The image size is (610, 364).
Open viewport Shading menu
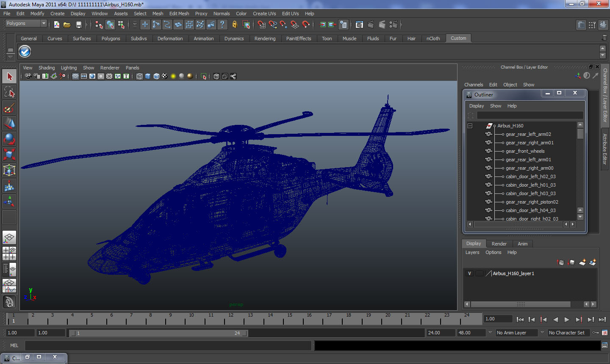[47, 68]
